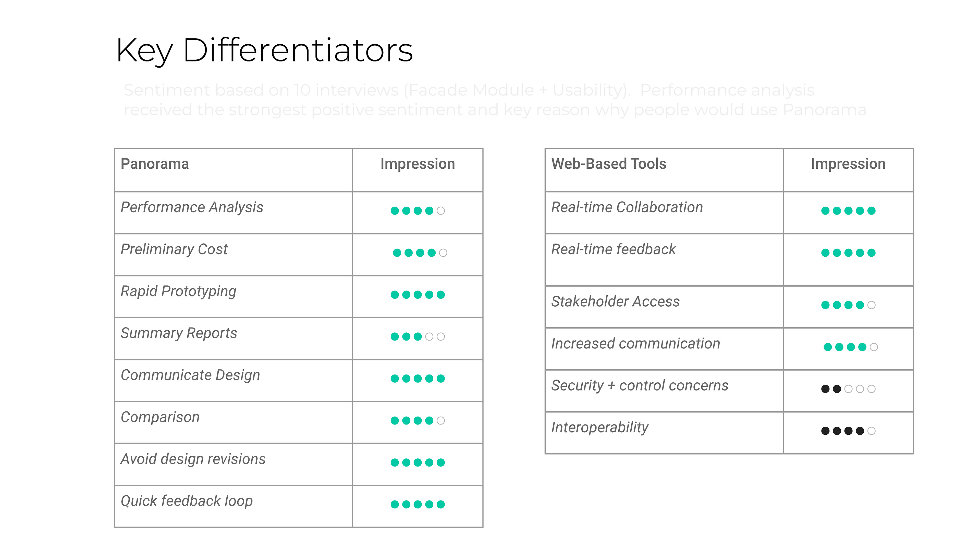Click the "Stakeholder Access" row label
The width and height of the screenshot is (980, 551).
click(615, 302)
